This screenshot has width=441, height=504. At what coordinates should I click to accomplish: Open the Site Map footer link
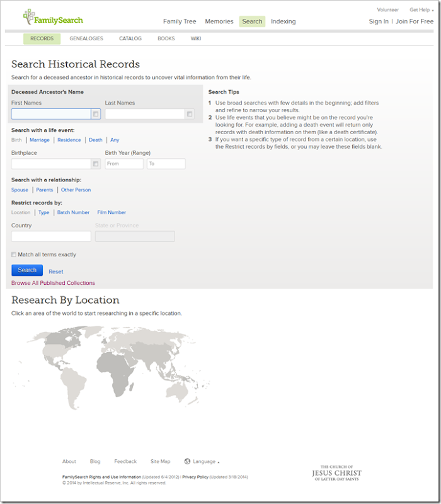[161, 462]
